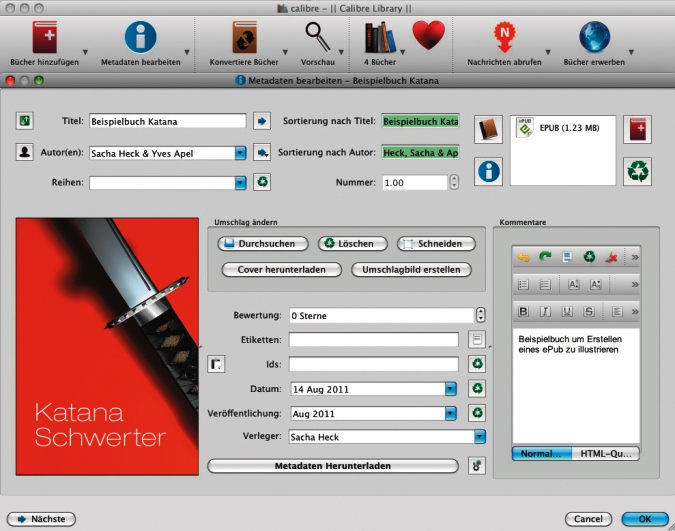Remove selected format recycle icon
The height and width of the screenshot is (531, 675).
637,171
